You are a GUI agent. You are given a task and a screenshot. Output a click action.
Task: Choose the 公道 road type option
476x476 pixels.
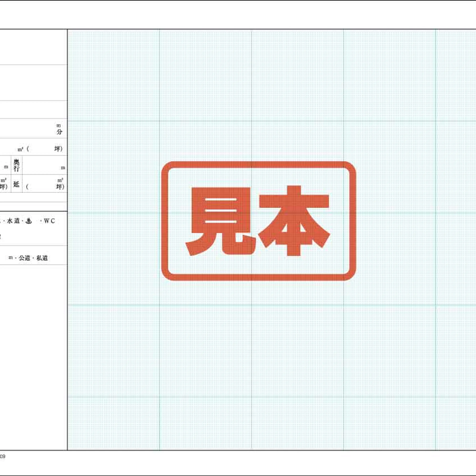click(24, 258)
